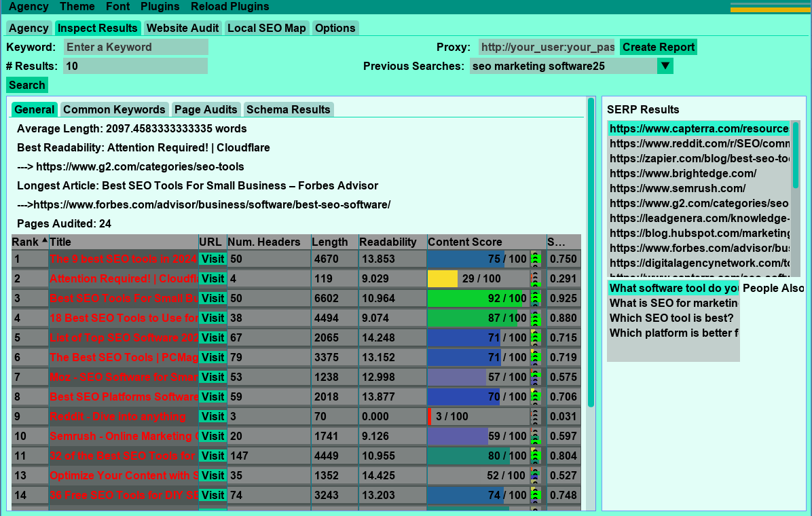
Task: Click the Search button
Action: pyautogui.click(x=27, y=85)
